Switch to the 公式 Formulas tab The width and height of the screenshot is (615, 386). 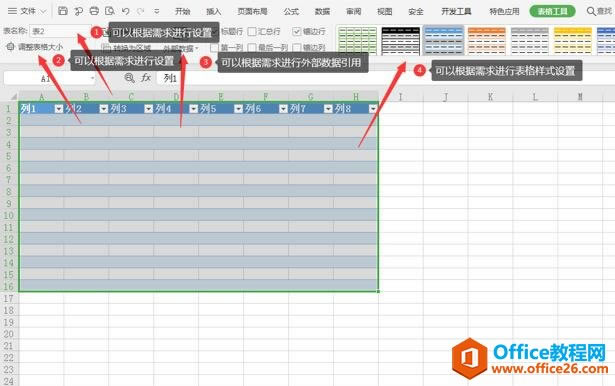coord(291,11)
